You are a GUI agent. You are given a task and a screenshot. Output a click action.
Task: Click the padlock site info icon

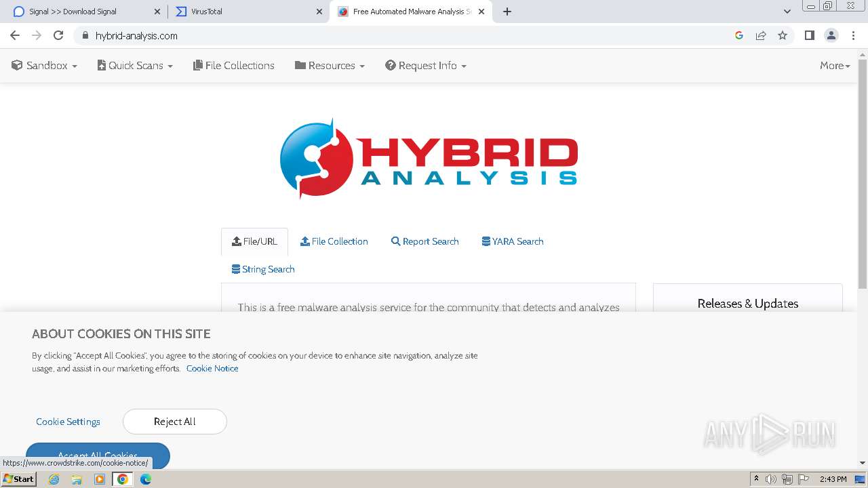(85, 35)
